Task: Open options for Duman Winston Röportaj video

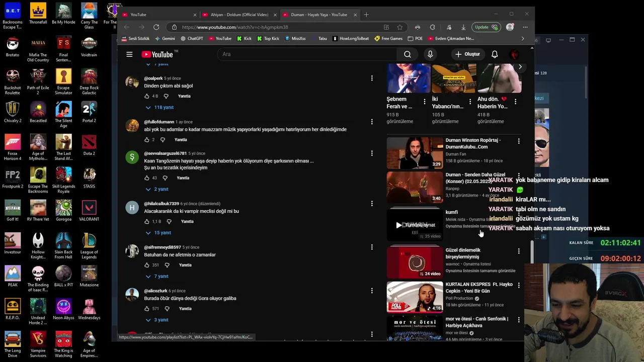Action: click(x=519, y=141)
